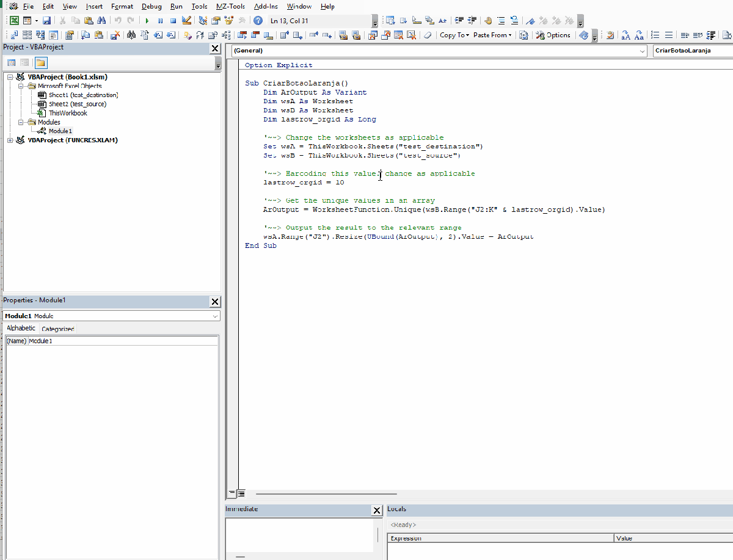Open the Window menu
The image size is (733, 560).
tap(299, 6)
